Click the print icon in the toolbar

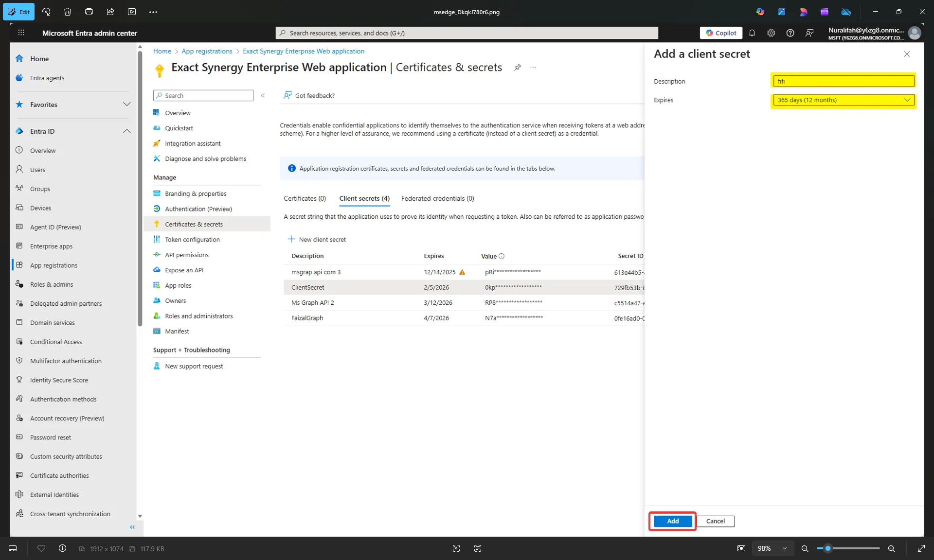(89, 12)
